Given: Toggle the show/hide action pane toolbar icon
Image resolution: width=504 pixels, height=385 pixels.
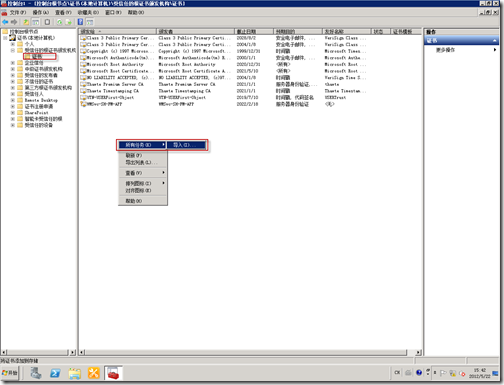Looking at the screenshot, I should (x=90, y=22).
